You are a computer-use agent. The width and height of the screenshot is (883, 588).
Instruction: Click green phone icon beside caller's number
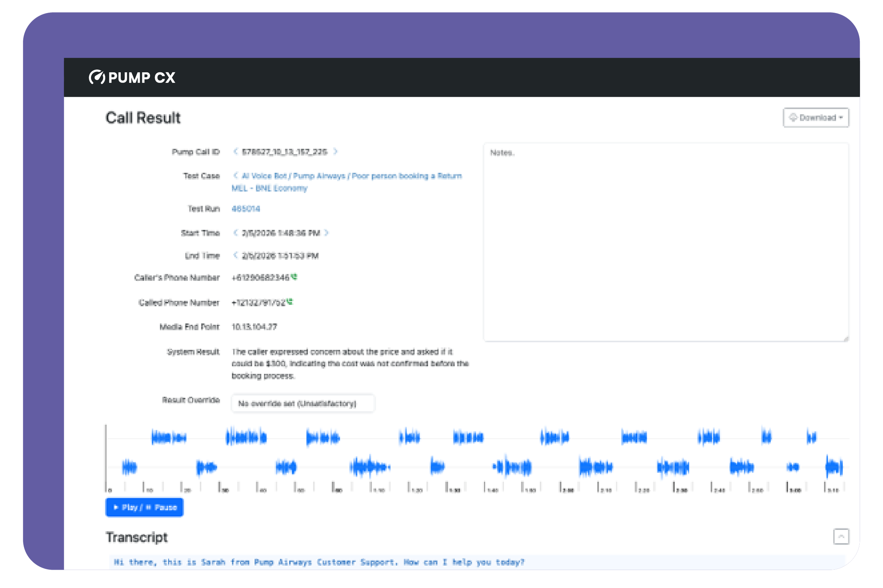click(x=294, y=277)
